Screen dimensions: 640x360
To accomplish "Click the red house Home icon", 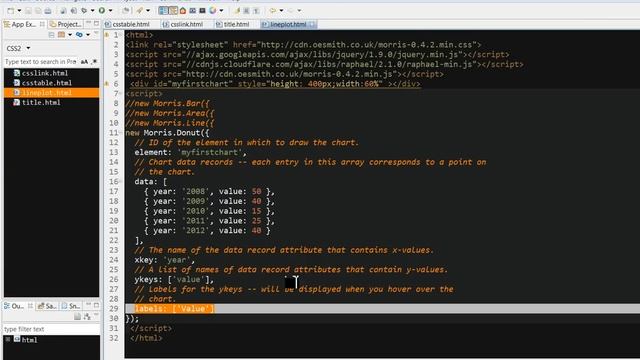I will coord(183,10).
